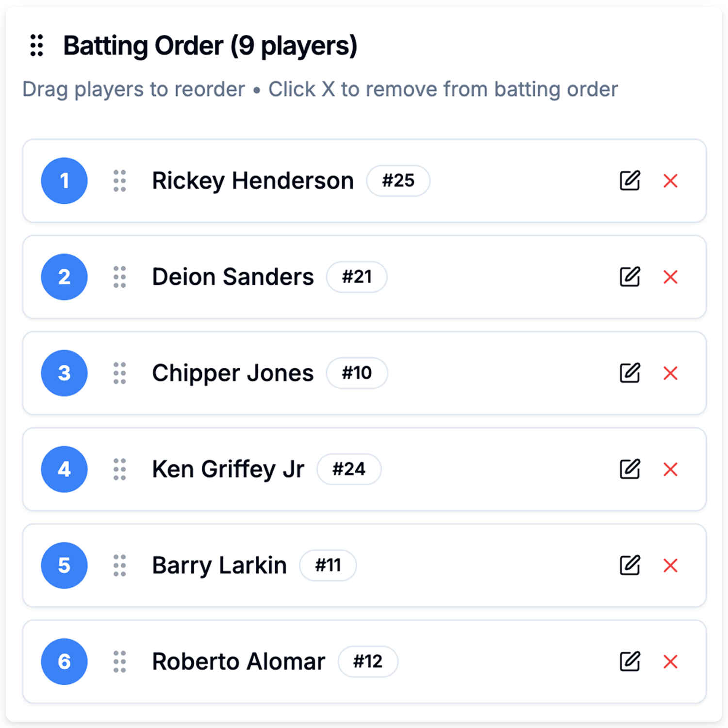Viewport: 728px width, 728px height.
Task: Open the edit pencil for Deion Sanders
Action: tap(630, 277)
